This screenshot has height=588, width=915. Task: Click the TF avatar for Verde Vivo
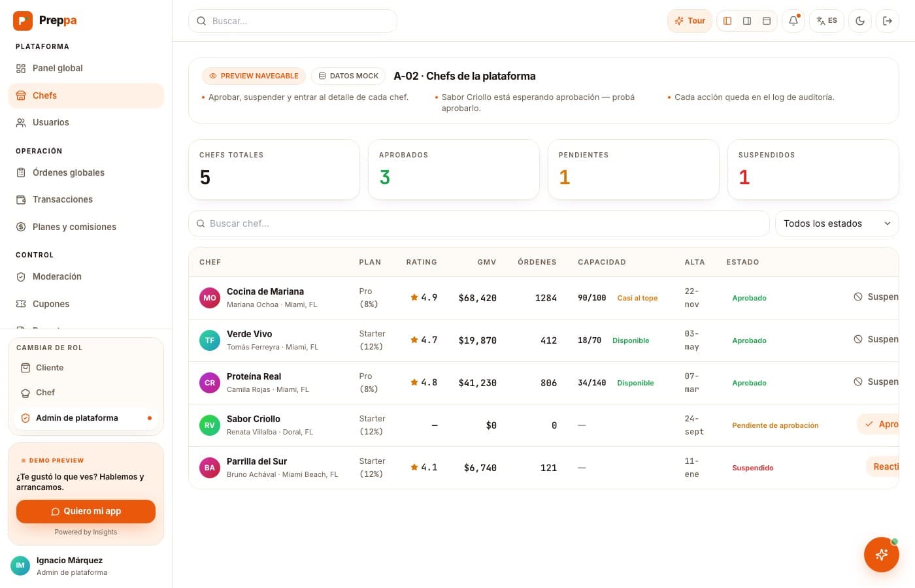(x=210, y=340)
